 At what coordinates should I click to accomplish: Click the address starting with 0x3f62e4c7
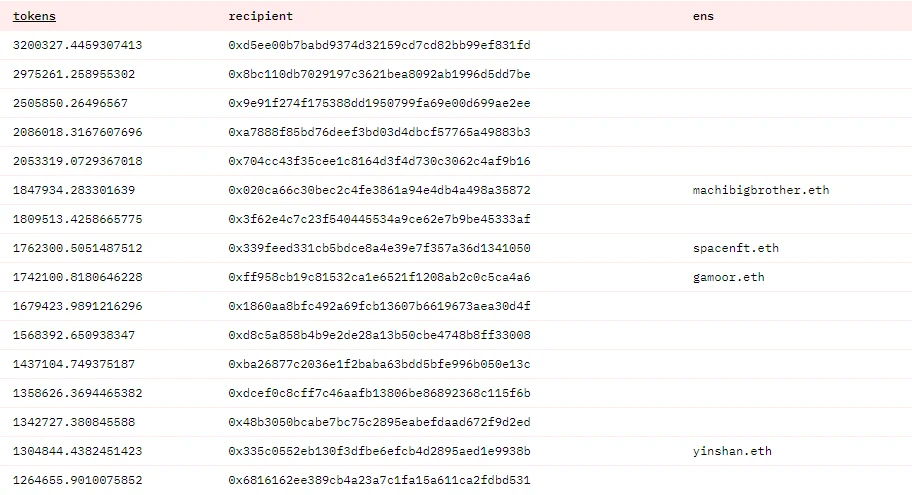coord(379,219)
